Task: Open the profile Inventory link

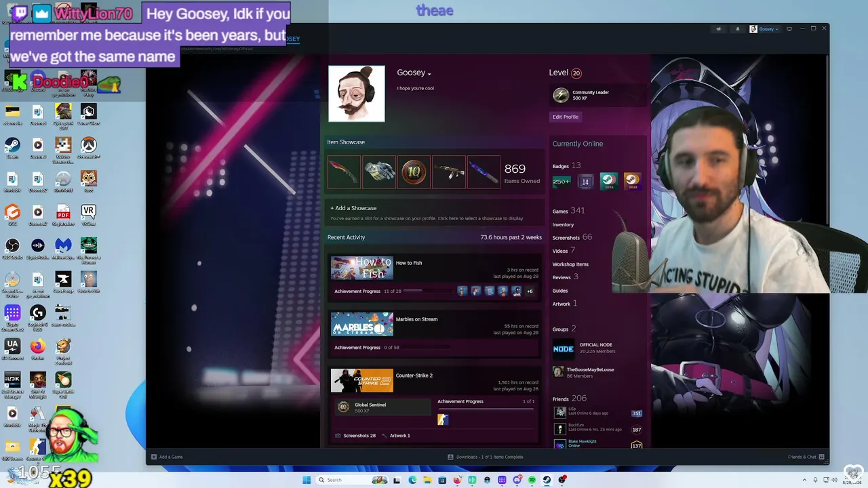Action: [x=563, y=224]
